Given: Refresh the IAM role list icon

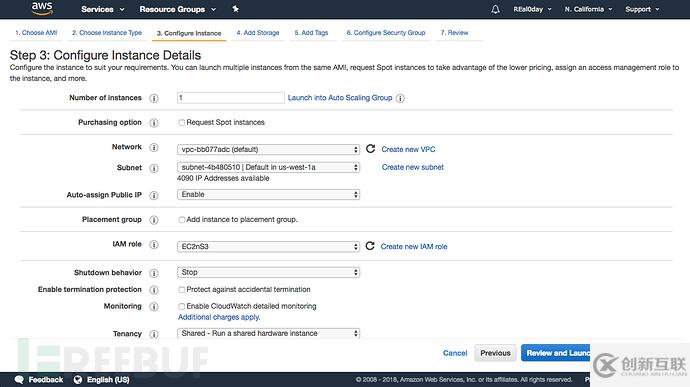Looking at the screenshot, I should 370,246.
